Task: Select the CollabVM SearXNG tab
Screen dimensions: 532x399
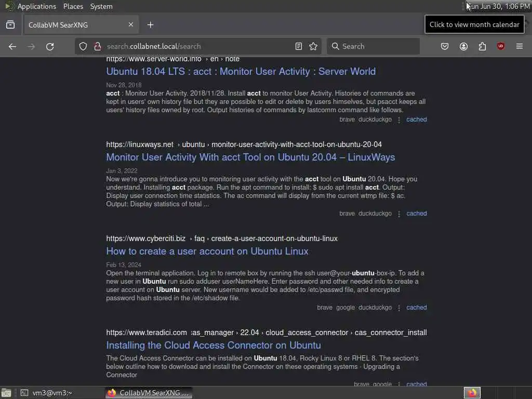Action: (82, 25)
